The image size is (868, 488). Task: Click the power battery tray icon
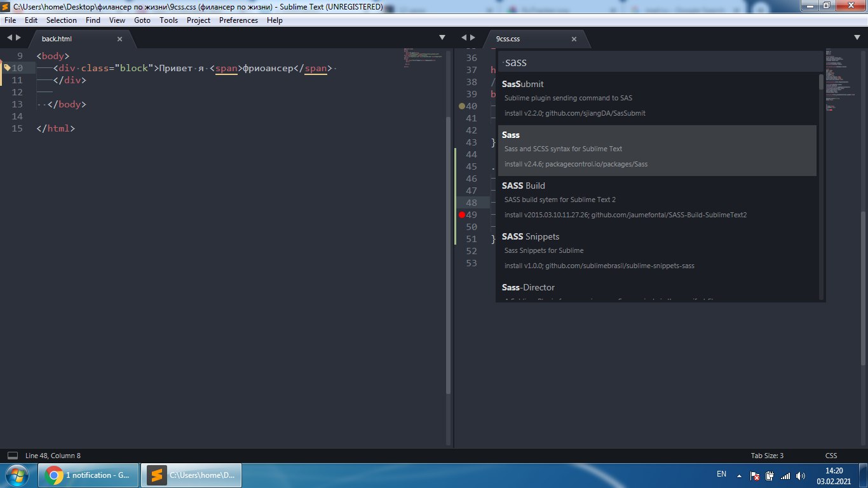(x=770, y=475)
